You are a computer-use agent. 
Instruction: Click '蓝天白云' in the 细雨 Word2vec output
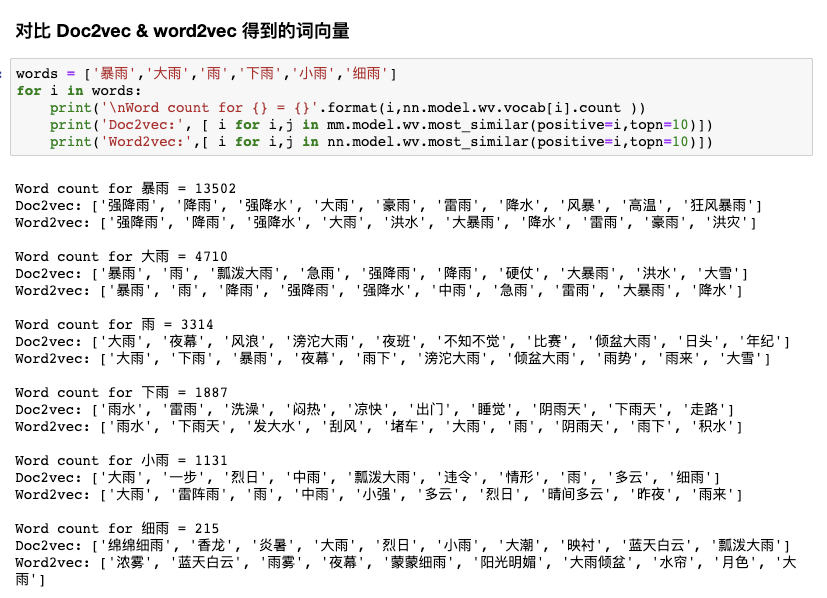point(203,562)
